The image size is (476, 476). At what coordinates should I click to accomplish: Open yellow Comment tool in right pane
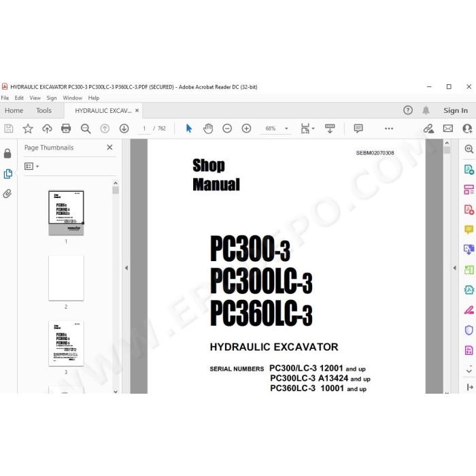469,230
